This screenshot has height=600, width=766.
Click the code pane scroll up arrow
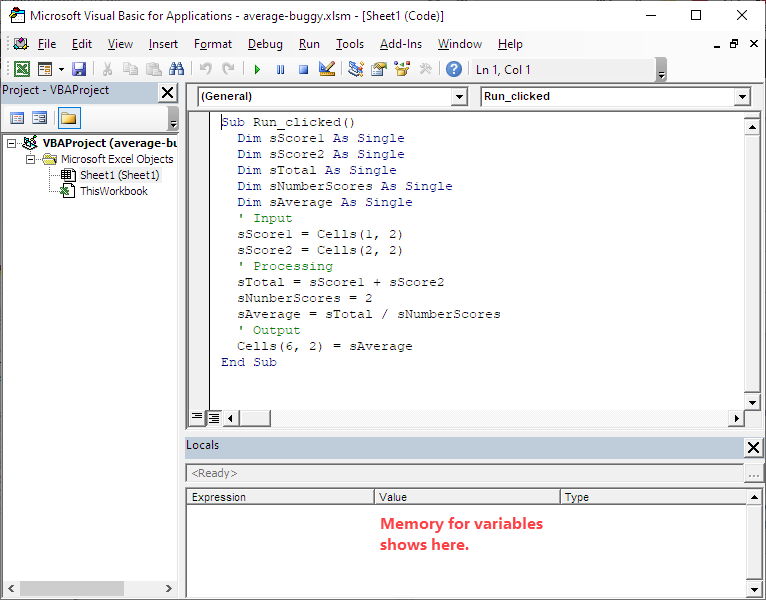pyautogui.click(x=752, y=127)
